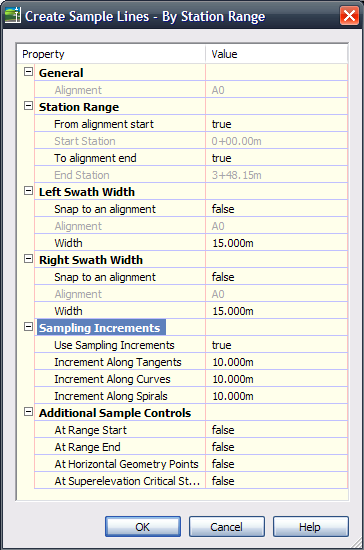364x550 pixels.
Task: Click the dialog title bar sample lines icon
Action: click(13, 16)
